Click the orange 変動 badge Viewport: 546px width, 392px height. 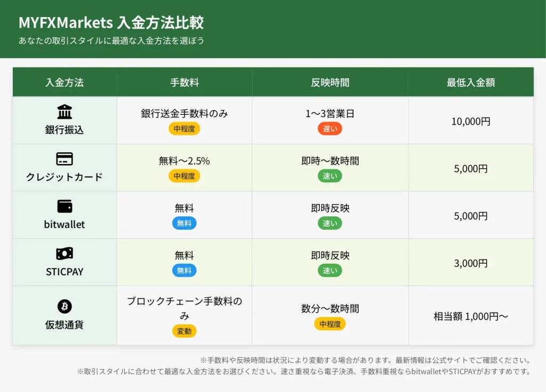[x=184, y=331]
